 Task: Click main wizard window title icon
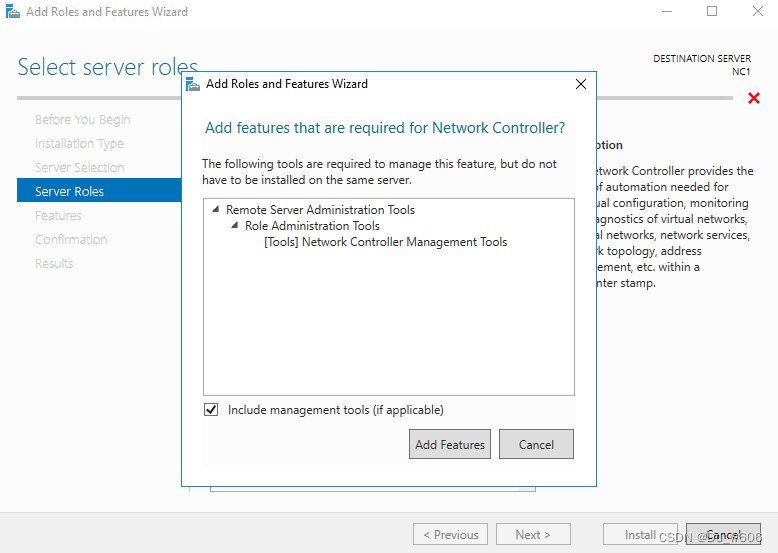point(12,11)
